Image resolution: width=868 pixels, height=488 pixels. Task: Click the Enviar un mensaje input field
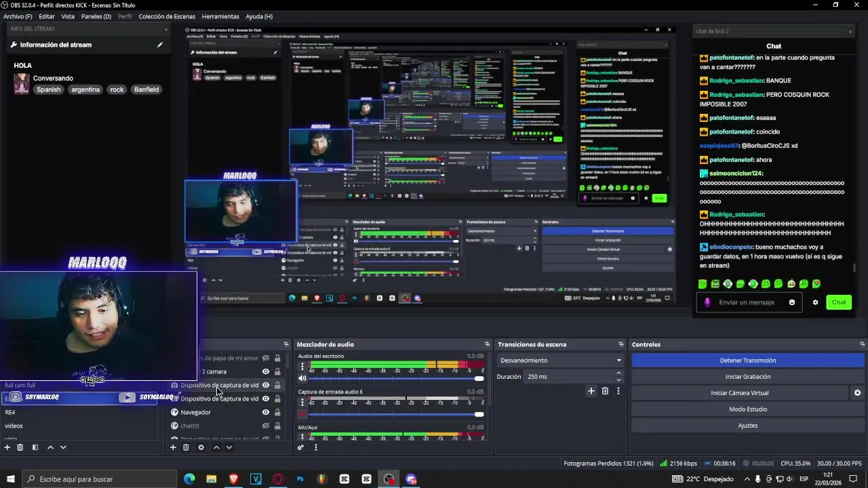click(x=749, y=302)
